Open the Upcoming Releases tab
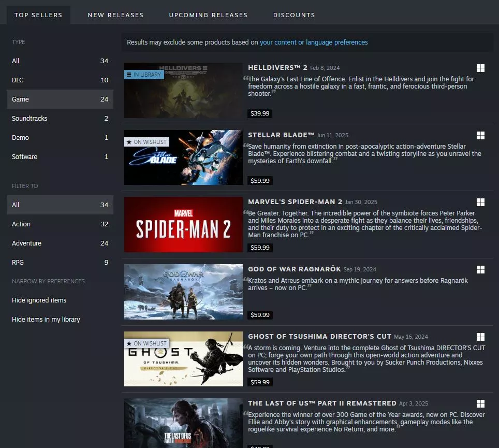Viewport: 499px width, 448px height. coord(208,15)
